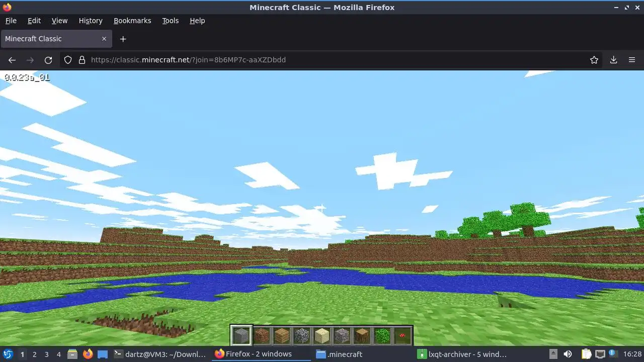
Task: Open notification info tray icon
Action: click(x=612, y=354)
